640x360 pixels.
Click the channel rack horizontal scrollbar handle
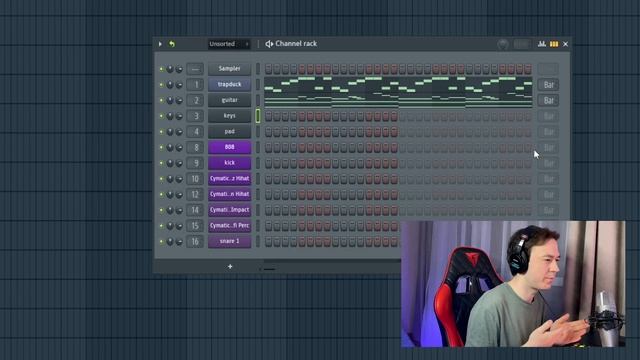tap(269, 269)
